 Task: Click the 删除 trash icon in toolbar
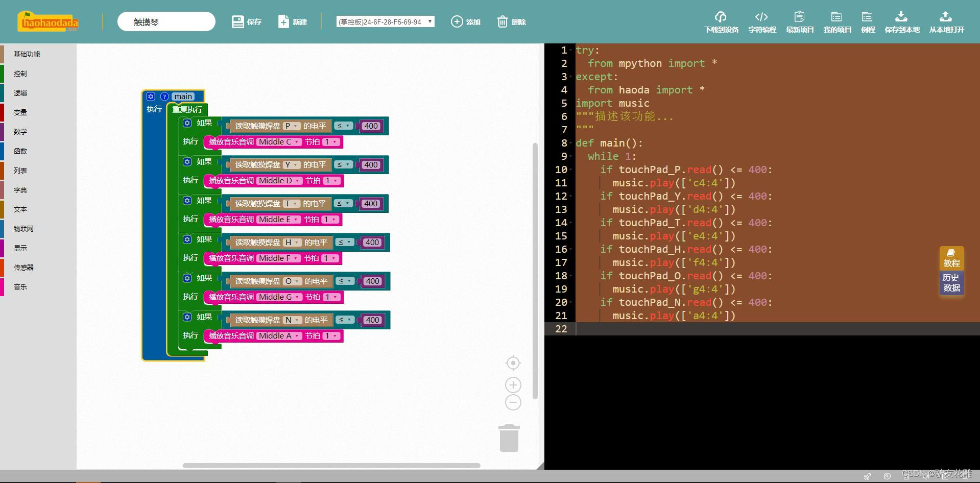pos(503,21)
